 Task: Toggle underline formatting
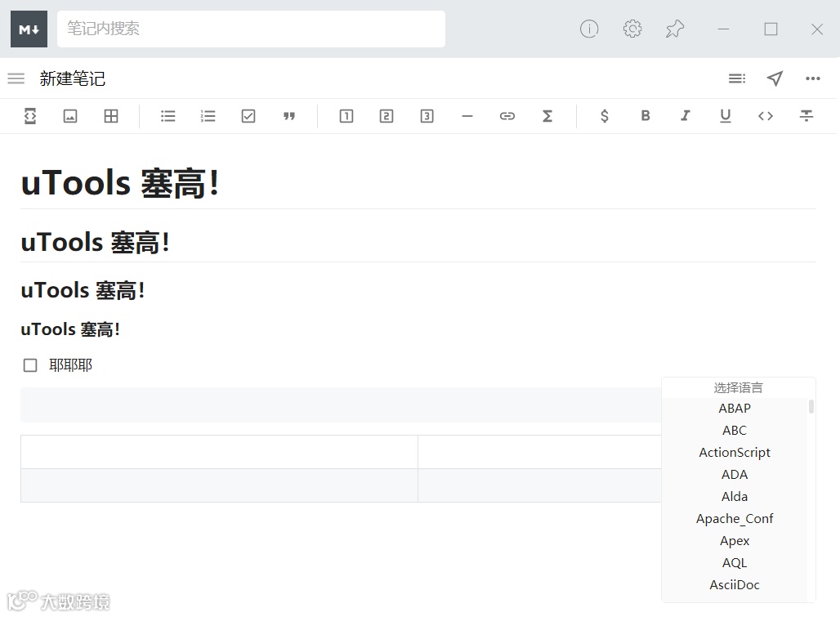[x=726, y=116]
